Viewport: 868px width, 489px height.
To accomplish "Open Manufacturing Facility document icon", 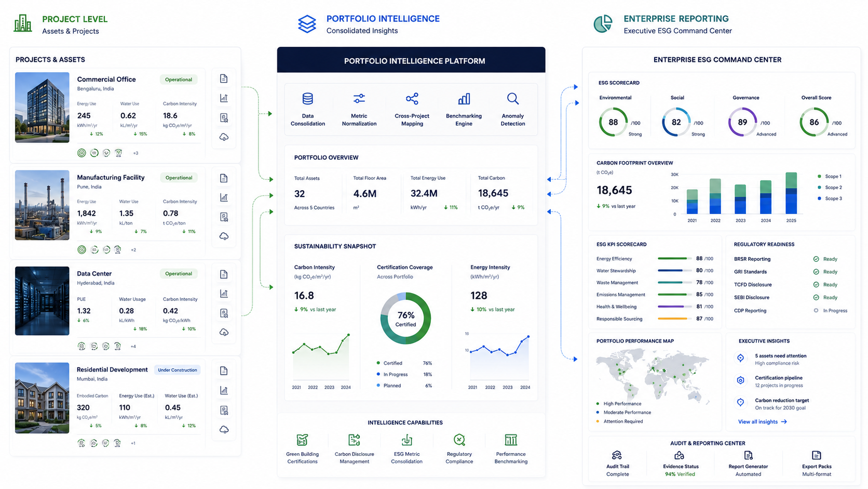I will pos(224,178).
